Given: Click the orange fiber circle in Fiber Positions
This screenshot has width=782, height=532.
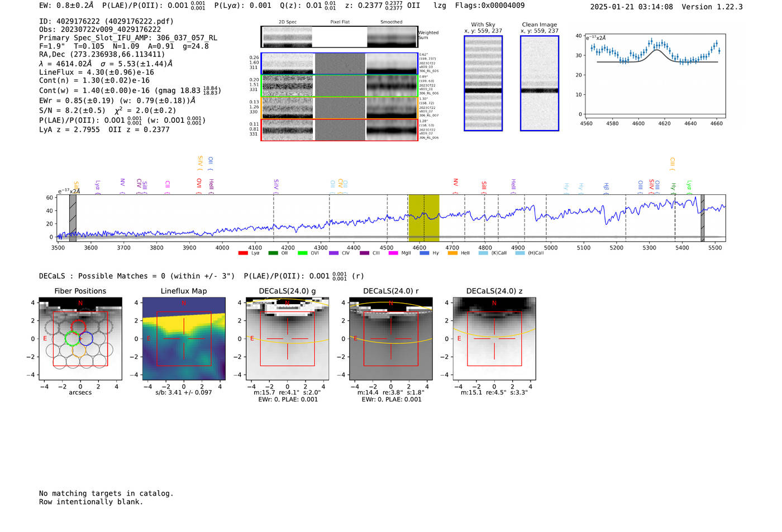Looking at the screenshot, I should coord(79,351).
